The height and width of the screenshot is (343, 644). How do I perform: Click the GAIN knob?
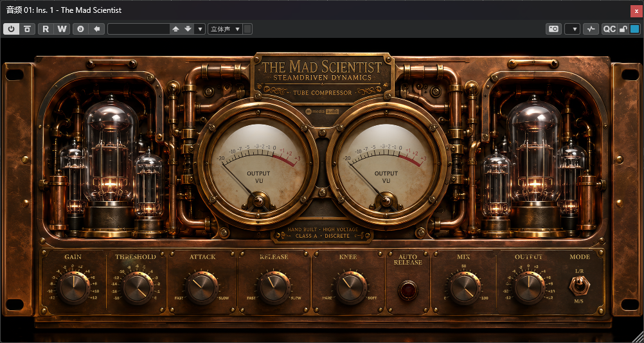coord(73,288)
